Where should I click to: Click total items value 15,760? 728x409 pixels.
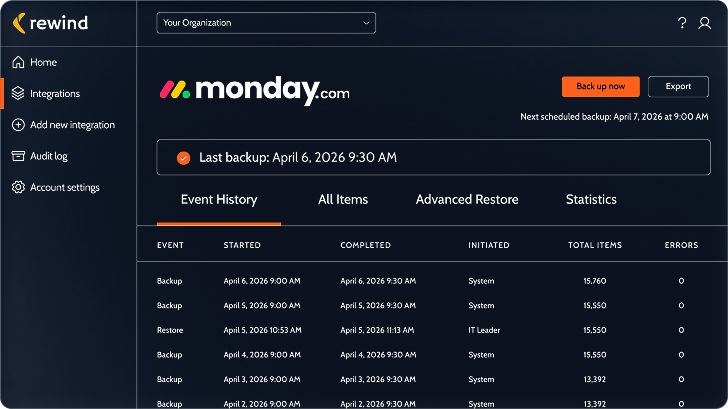(595, 281)
